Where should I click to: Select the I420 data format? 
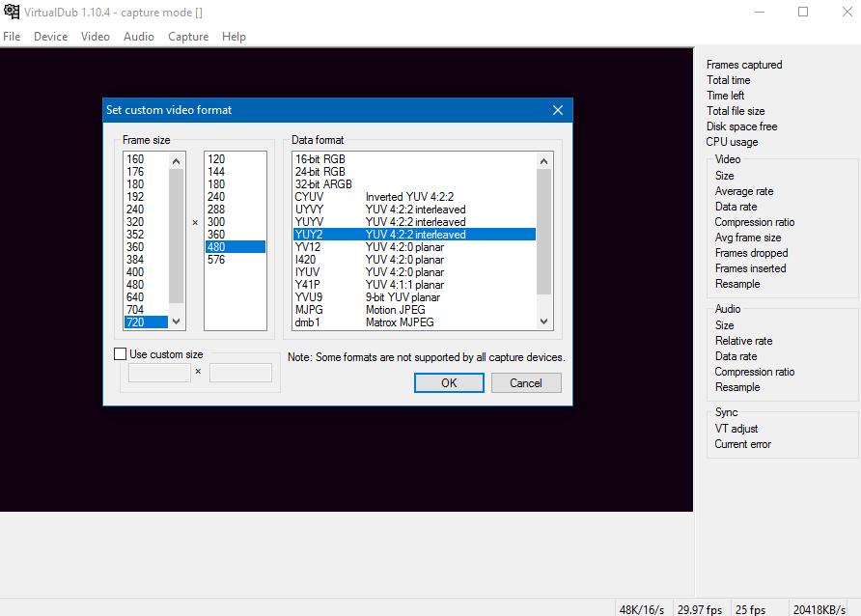click(415, 260)
